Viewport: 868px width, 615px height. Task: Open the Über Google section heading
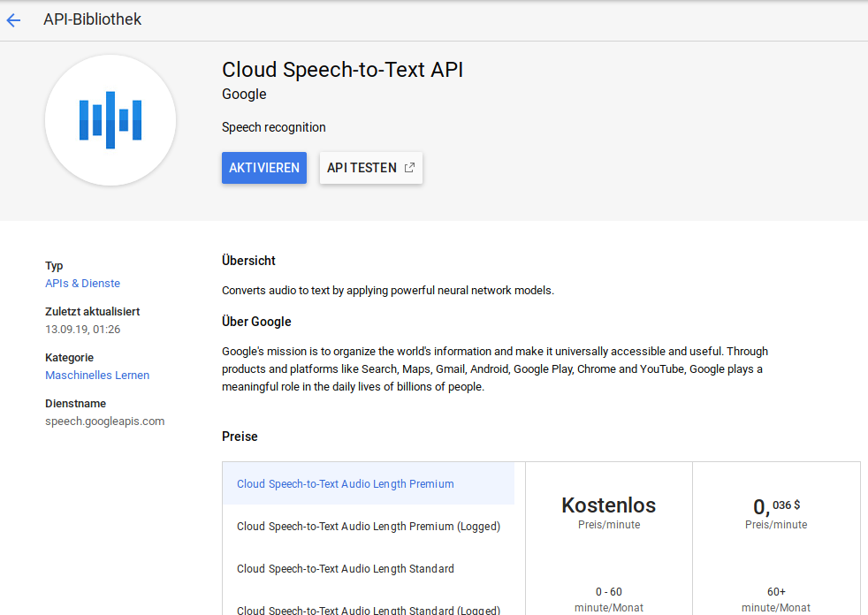pyautogui.click(x=255, y=321)
